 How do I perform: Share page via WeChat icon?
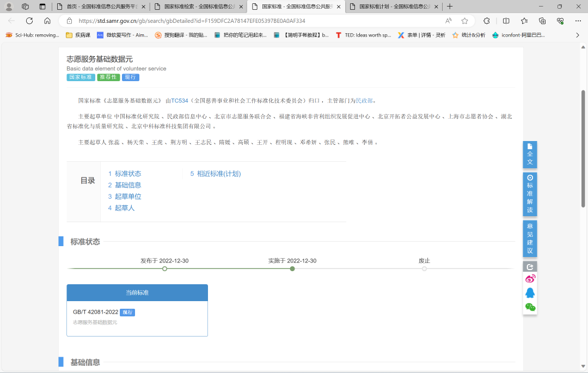pyautogui.click(x=530, y=307)
